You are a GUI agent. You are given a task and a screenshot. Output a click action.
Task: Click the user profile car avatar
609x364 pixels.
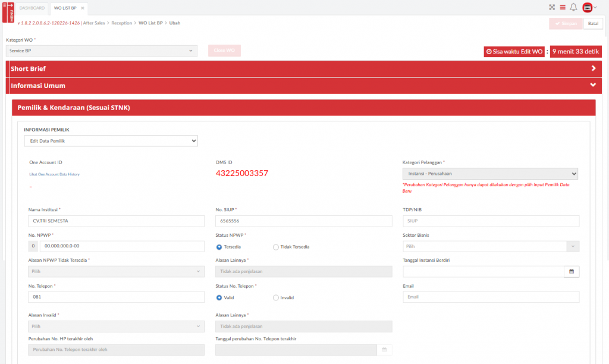588,8
